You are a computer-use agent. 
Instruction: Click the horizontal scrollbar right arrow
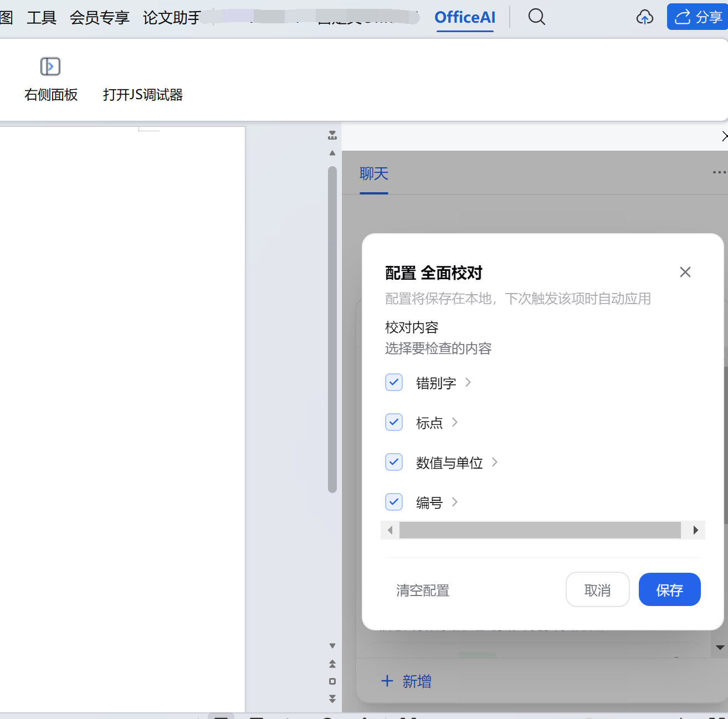(x=696, y=530)
